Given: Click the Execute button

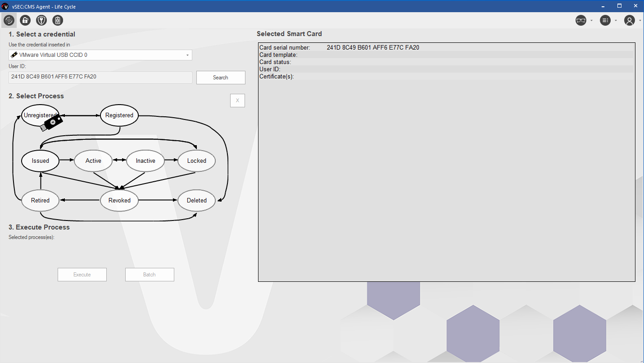Looking at the screenshot, I should point(82,275).
